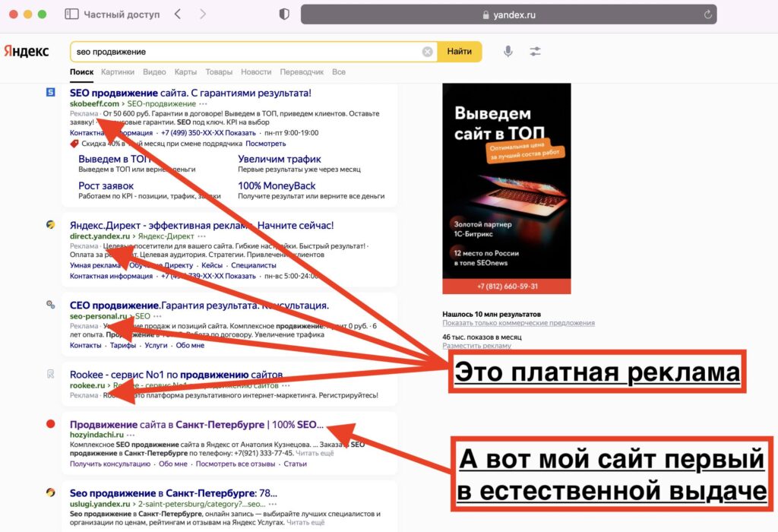Open Контакты link under seo-personal
This screenshot has width=778, height=532.
pyautogui.click(x=85, y=345)
